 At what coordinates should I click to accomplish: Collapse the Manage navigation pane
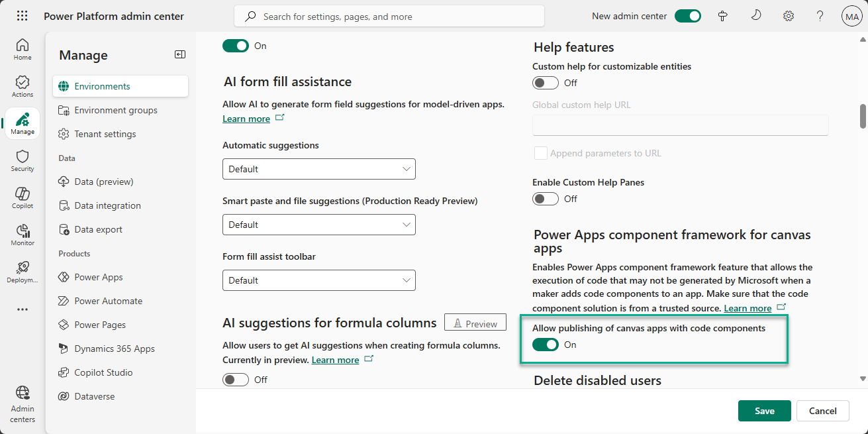pyautogui.click(x=180, y=55)
